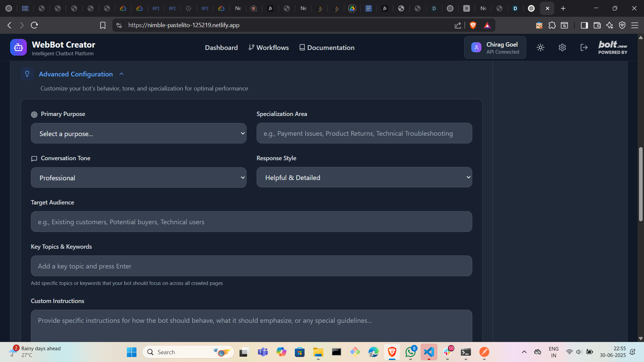The image size is (644, 362).
Task: Open the Response Style dropdown
Action: (x=364, y=177)
